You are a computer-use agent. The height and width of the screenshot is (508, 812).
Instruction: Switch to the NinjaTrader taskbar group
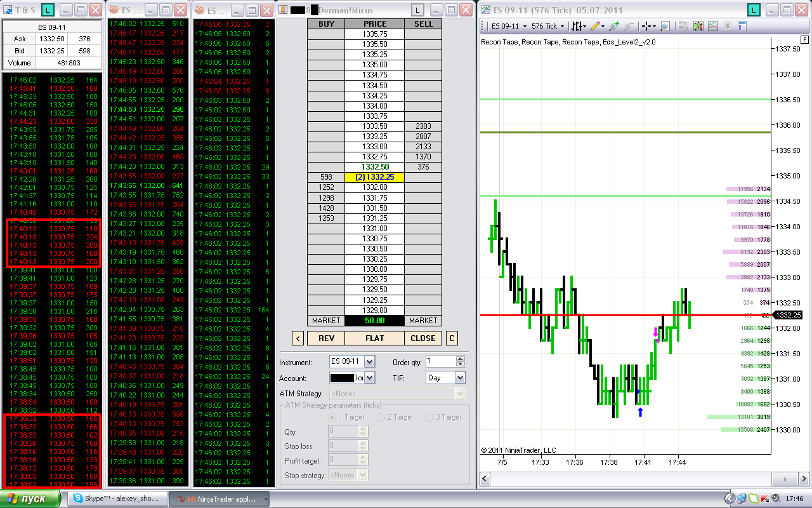click(x=219, y=498)
